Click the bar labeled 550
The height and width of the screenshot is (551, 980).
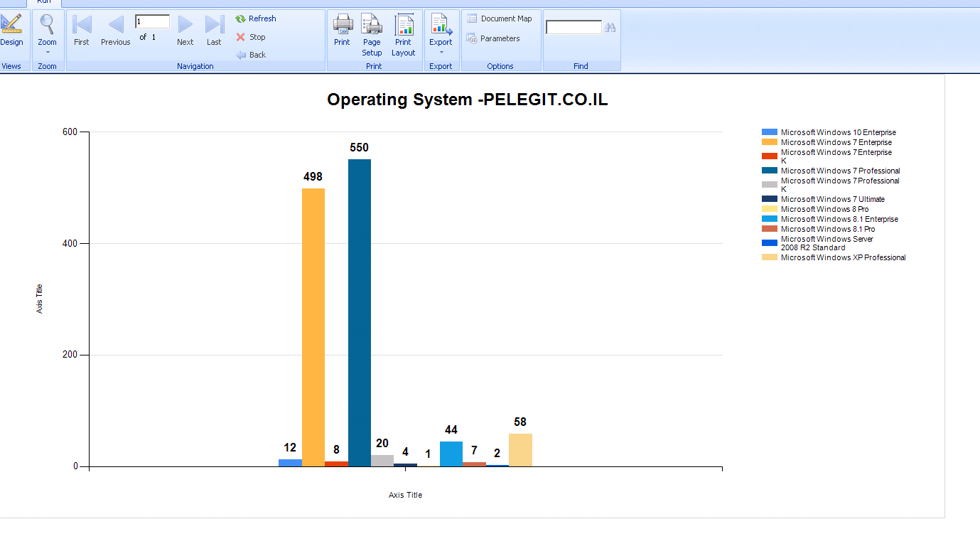(359, 313)
